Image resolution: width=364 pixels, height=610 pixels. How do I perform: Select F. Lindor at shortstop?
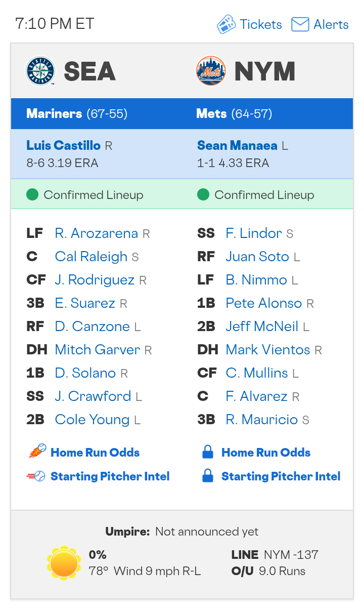(x=254, y=233)
